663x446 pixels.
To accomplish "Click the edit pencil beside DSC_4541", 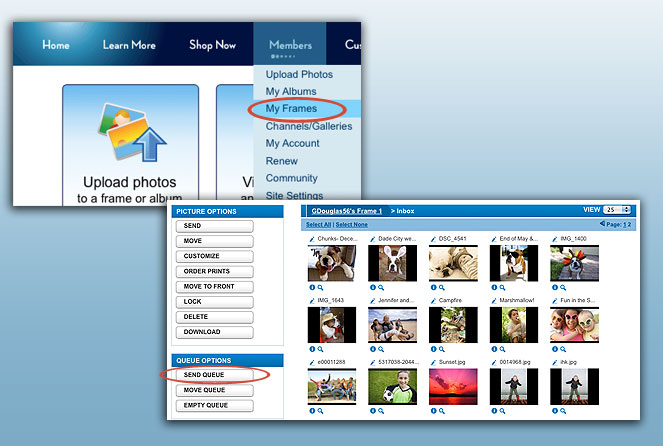I will tap(433, 239).
